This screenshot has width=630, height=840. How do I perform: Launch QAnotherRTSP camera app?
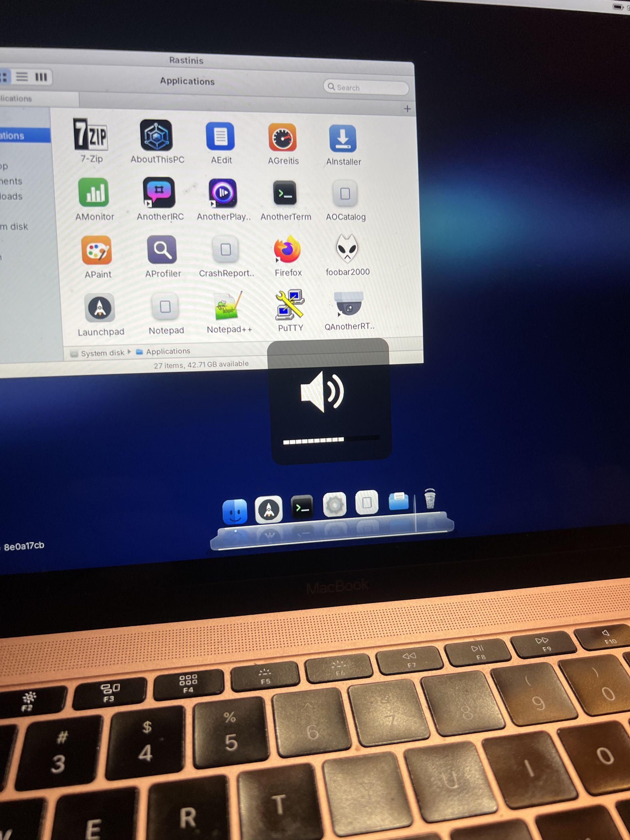click(x=348, y=304)
